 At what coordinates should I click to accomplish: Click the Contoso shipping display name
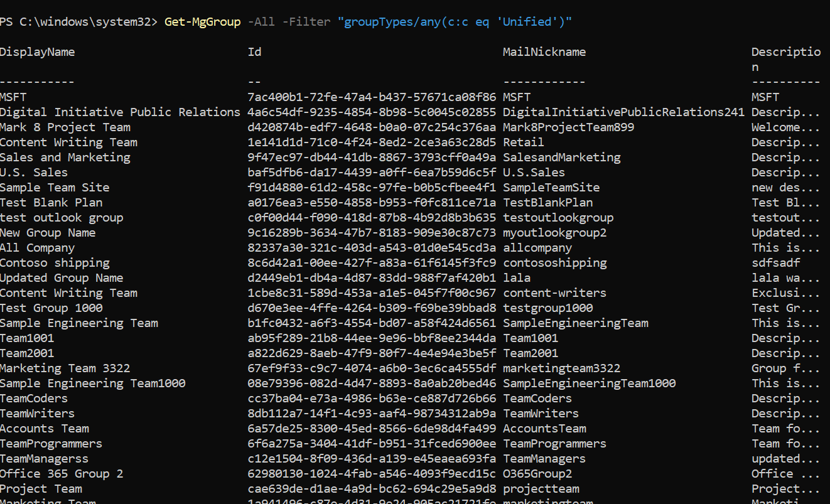pos(55,263)
